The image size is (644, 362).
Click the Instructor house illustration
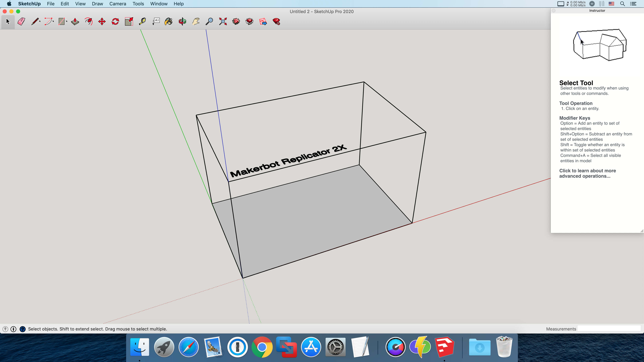tap(600, 45)
